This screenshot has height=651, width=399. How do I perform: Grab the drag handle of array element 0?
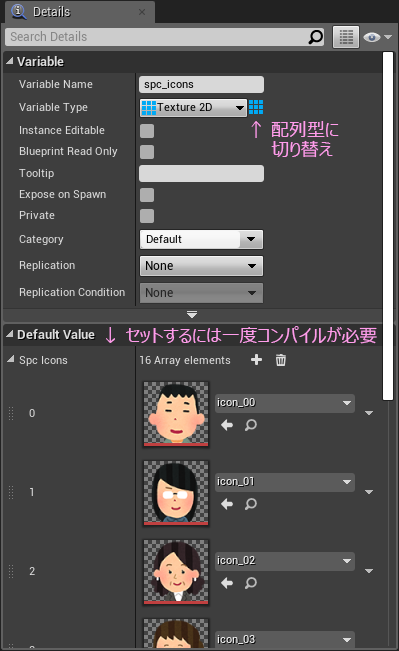11,413
